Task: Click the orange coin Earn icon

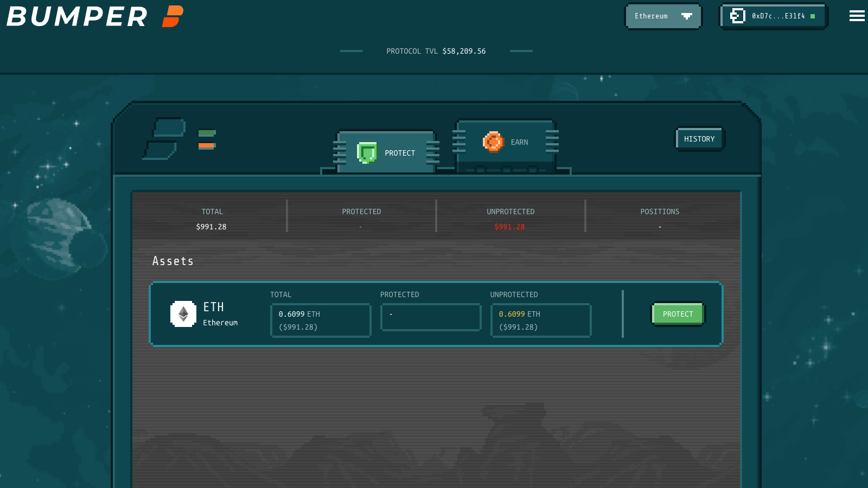Action: 493,142
